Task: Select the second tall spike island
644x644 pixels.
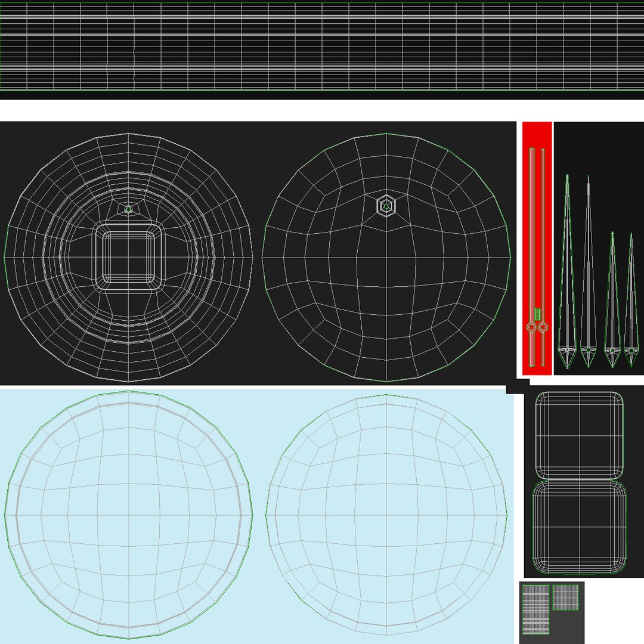Action: 588,271
